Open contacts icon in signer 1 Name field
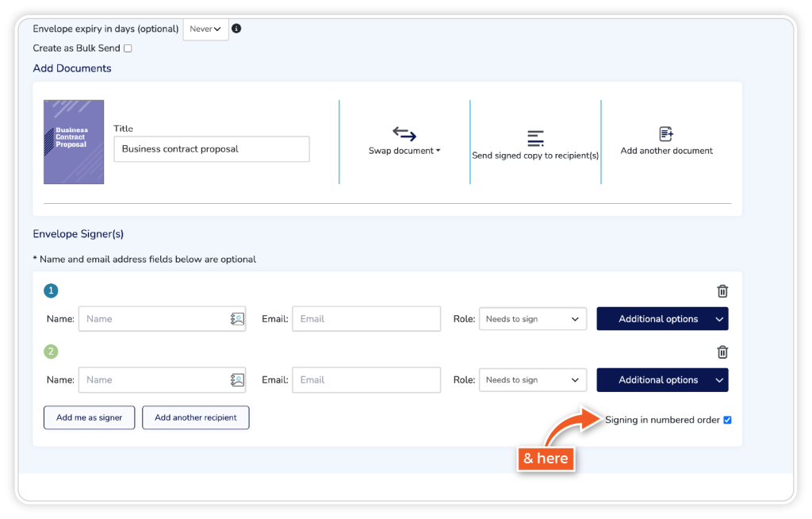Image resolution: width=812 pixels, height=519 pixels. pos(237,319)
